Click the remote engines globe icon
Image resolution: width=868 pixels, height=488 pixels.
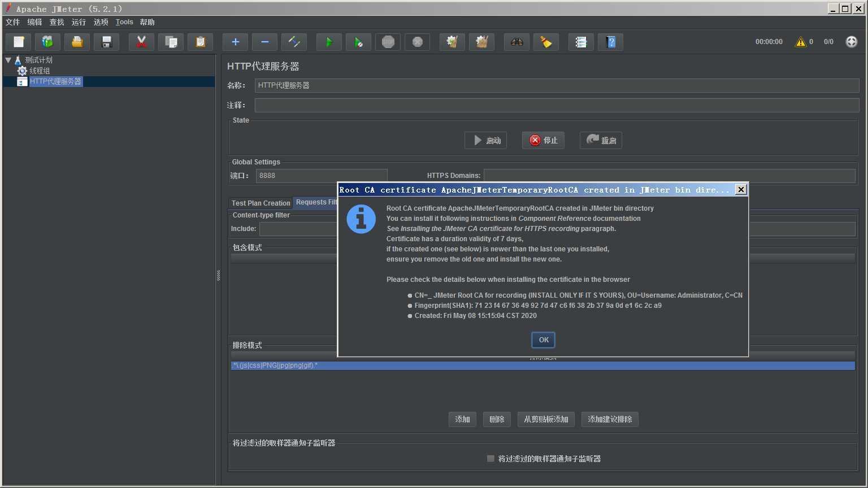click(852, 42)
